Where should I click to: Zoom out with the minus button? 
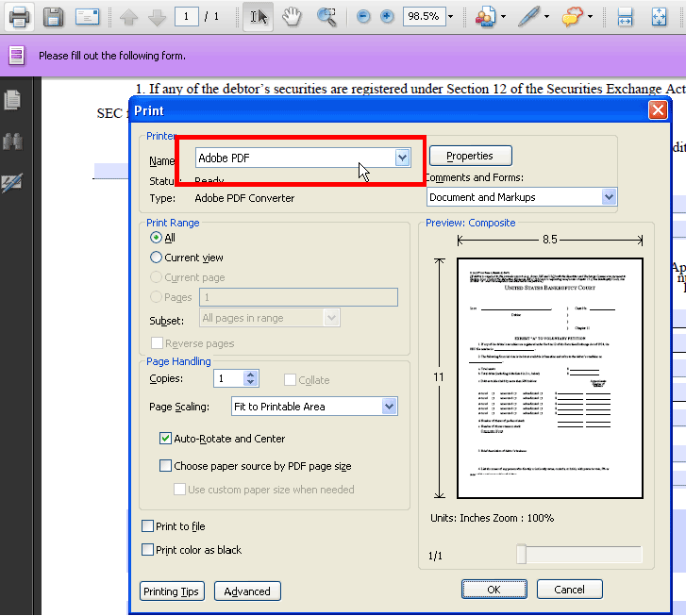(x=363, y=17)
